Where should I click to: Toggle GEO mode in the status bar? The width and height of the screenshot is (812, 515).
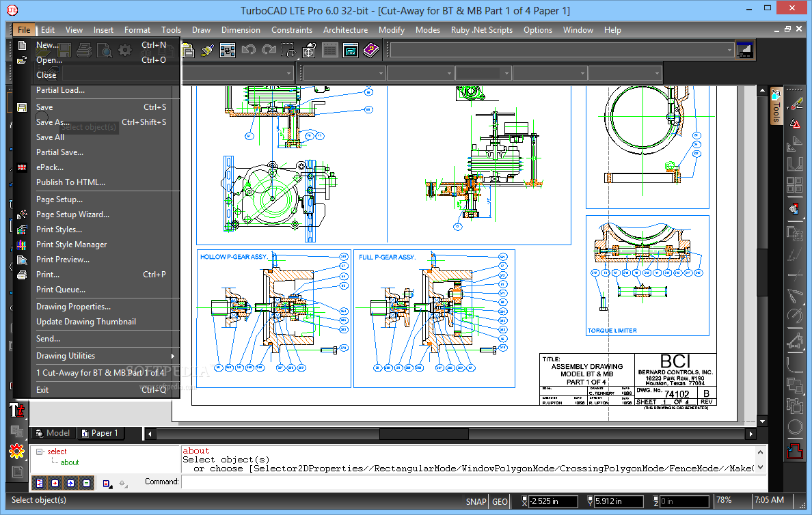point(500,501)
